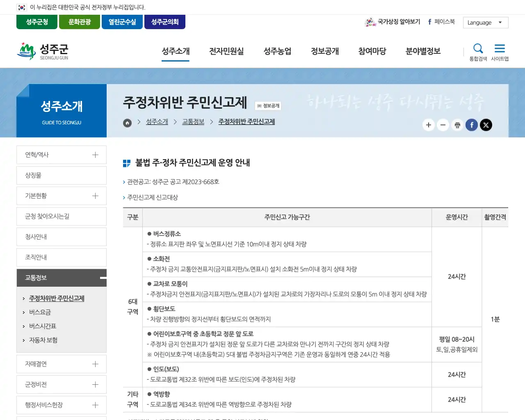The width and height of the screenshot is (525, 420).
Task: Share page on Facebook round icon
Action: (472, 125)
